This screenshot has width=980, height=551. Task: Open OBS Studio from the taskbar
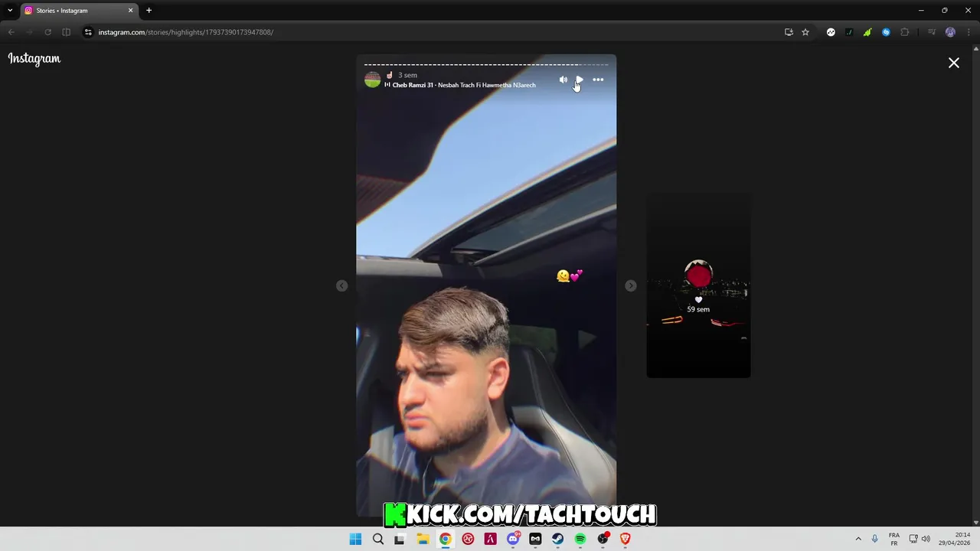click(603, 540)
